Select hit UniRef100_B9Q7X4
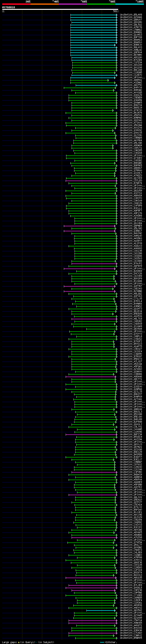The height and width of the screenshot is (644, 146). click(131, 105)
